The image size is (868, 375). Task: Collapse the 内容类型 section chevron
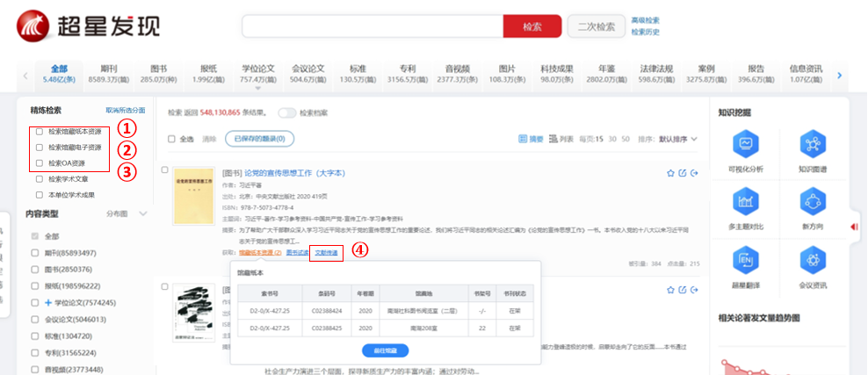pyautogui.click(x=142, y=213)
